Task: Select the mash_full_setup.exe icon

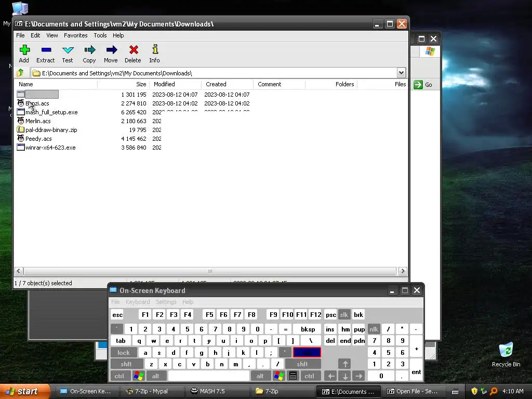Action: (x=21, y=112)
